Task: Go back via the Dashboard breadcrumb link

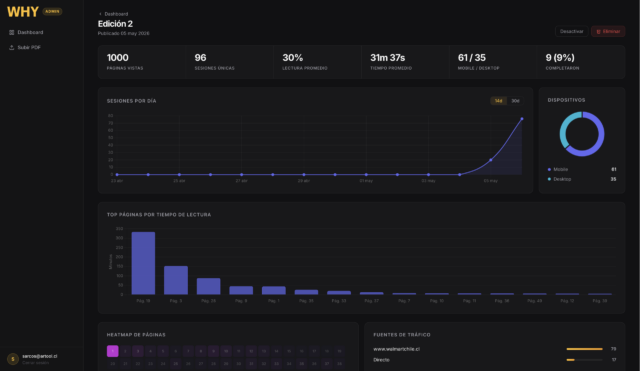Action: [x=116, y=14]
